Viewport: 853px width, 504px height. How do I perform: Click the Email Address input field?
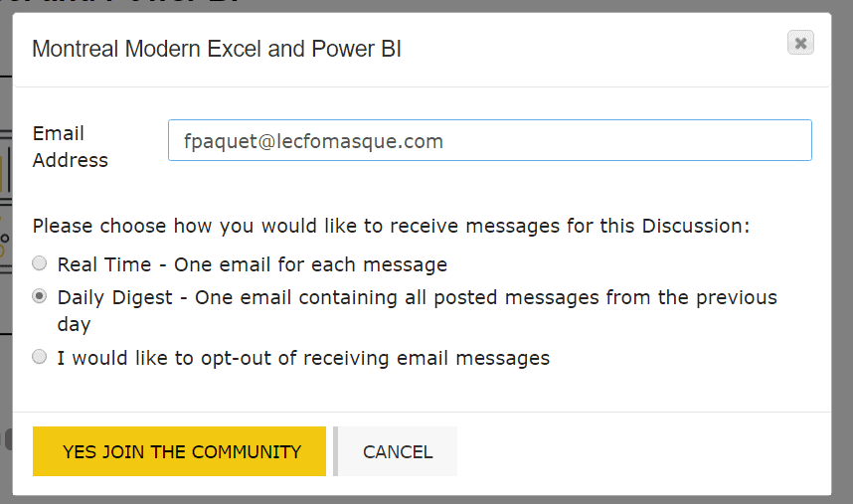pyautogui.click(x=489, y=140)
